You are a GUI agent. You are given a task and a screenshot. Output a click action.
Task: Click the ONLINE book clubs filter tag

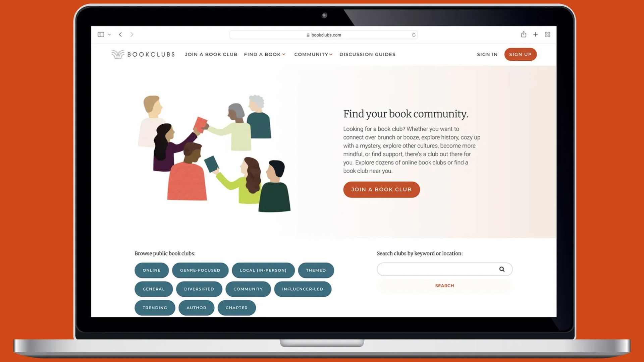click(152, 270)
